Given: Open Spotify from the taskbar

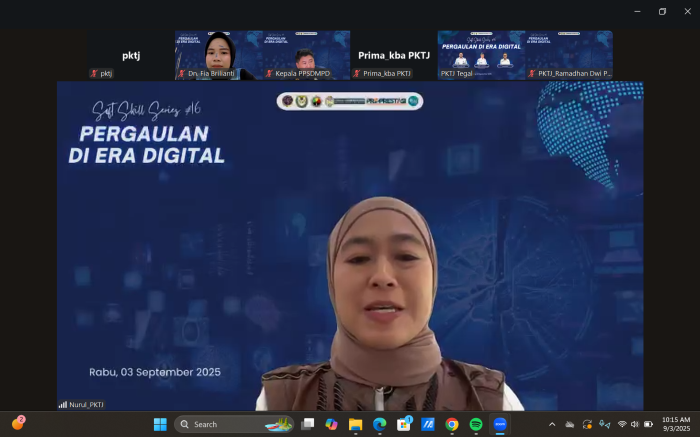Looking at the screenshot, I should pyautogui.click(x=476, y=424).
